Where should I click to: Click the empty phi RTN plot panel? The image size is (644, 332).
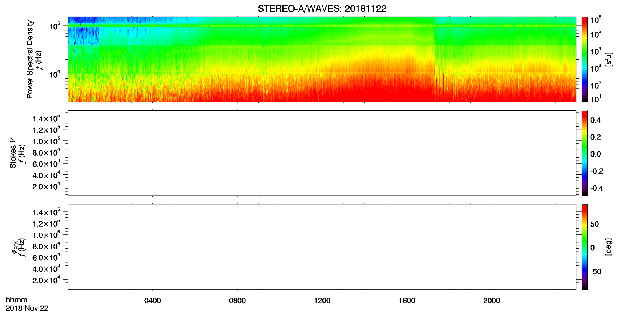click(322, 247)
